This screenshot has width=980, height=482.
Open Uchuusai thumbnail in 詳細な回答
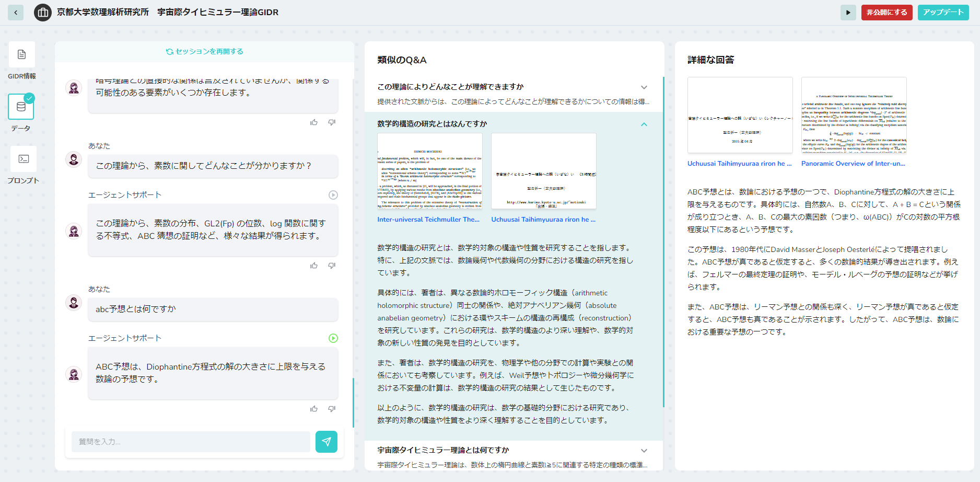pyautogui.click(x=740, y=115)
